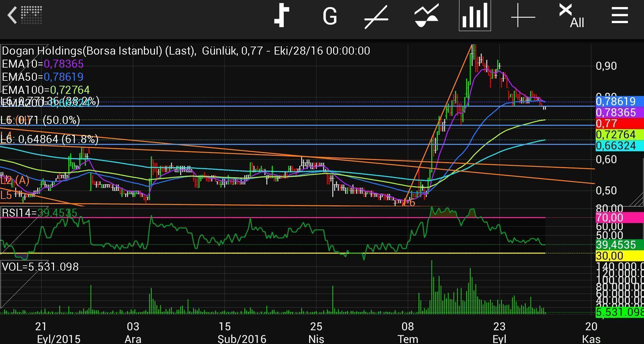This screenshot has height=344, width=644.
Task: Delete all drawings with X All
Action: 571,16
